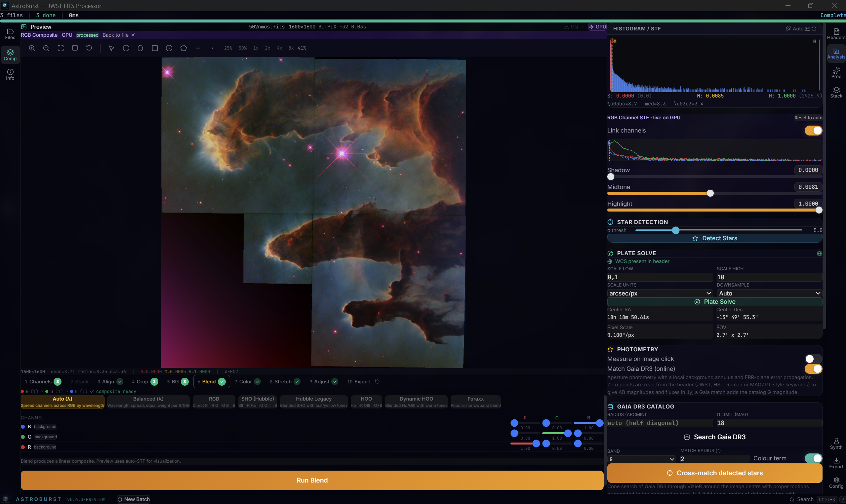The height and width of the screenshot is (504, 846).
Task: Select the Hubble Legacy blend preset
Action: pyautogui.click(x=313, y=402)
